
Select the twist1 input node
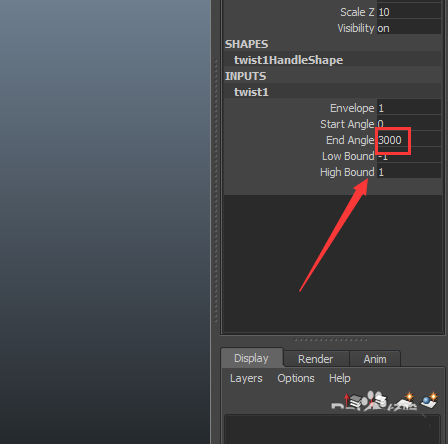pos(251,92)
